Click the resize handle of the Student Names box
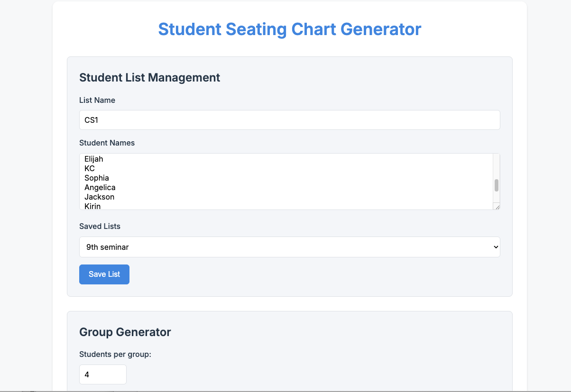Viewport: 571px width, 392px height. pyautogui.click(x=497, y=207)
